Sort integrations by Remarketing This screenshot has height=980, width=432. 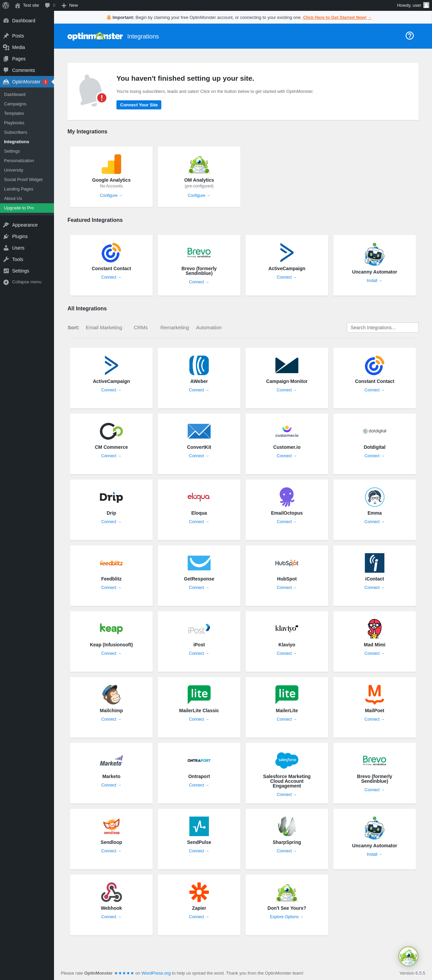[x=174, y=328]
